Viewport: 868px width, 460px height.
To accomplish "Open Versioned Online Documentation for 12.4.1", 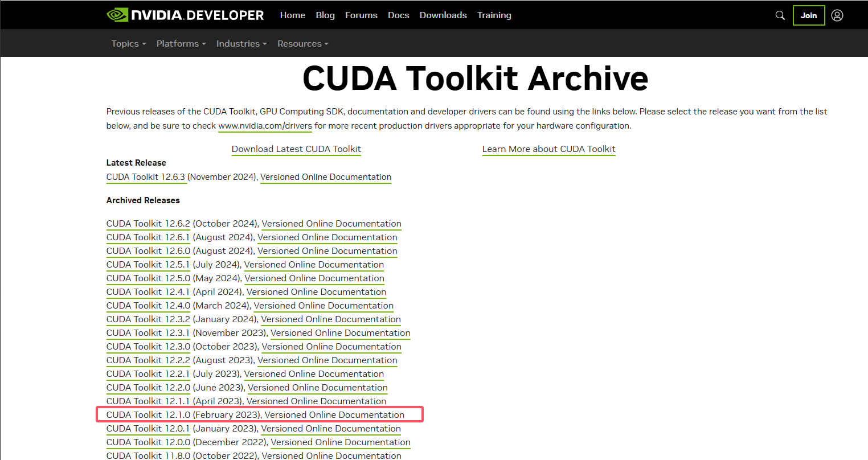I will pyautogui.click(x=317, y=292).
